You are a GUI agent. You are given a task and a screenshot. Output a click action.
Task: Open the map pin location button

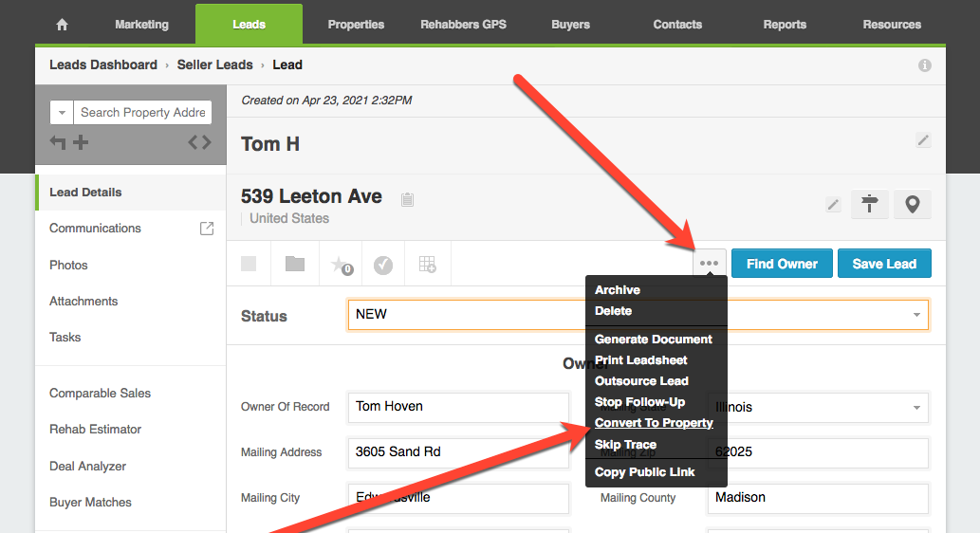tap(912, 204)
